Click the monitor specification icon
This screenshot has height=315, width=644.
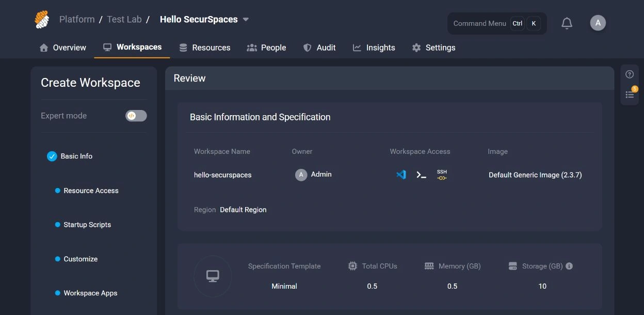tap(213, 276)
